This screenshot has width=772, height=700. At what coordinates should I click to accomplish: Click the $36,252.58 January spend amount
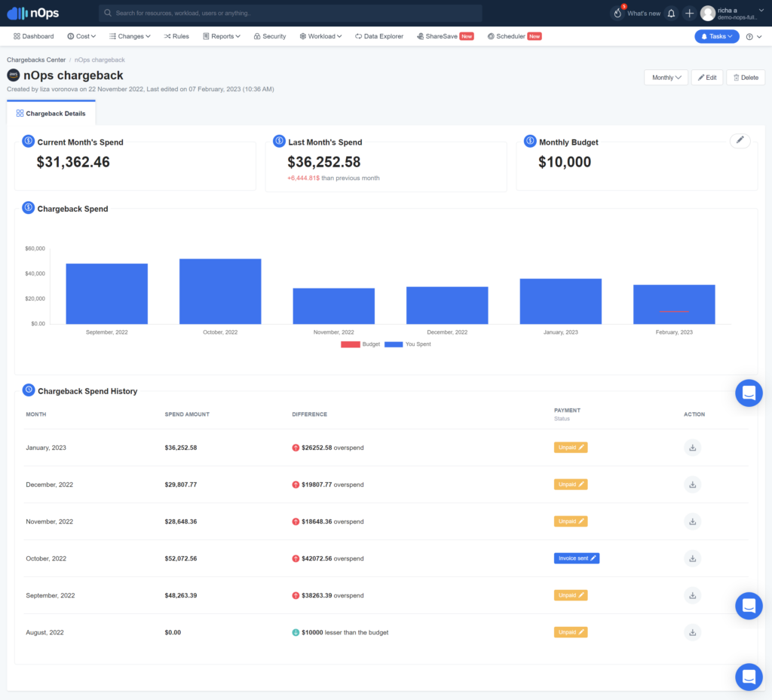point(181,448)
